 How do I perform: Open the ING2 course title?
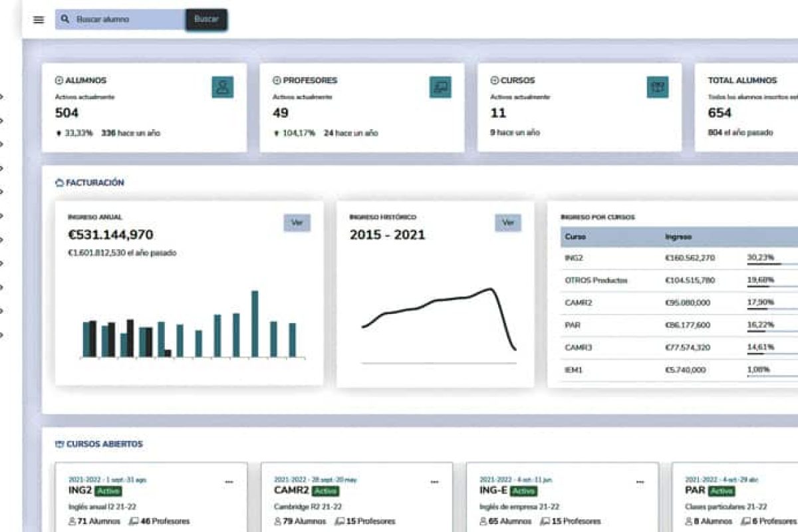tap(80, 491)
